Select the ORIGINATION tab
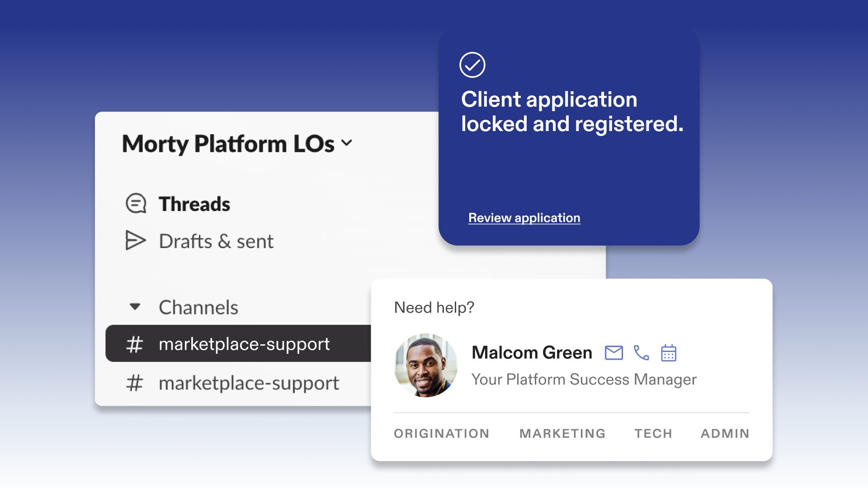The height and width of the screenshot is (488, 868). click(x=441, y=433)
